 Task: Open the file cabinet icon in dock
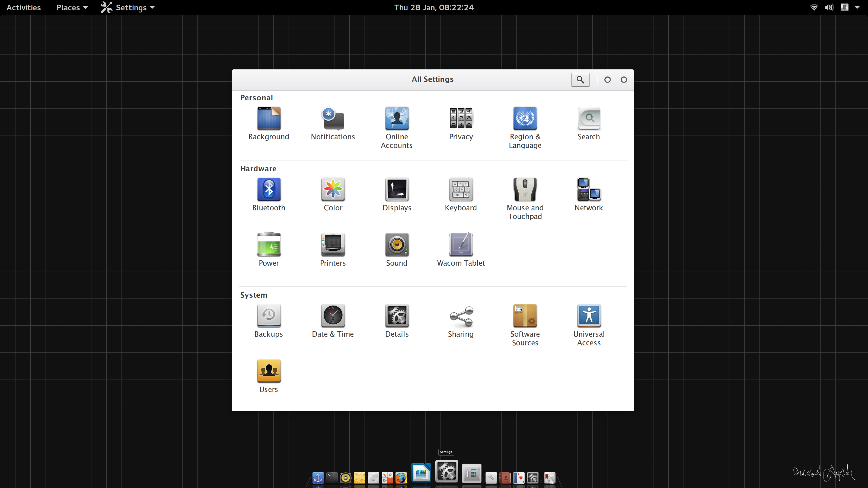tap(373, 477)
